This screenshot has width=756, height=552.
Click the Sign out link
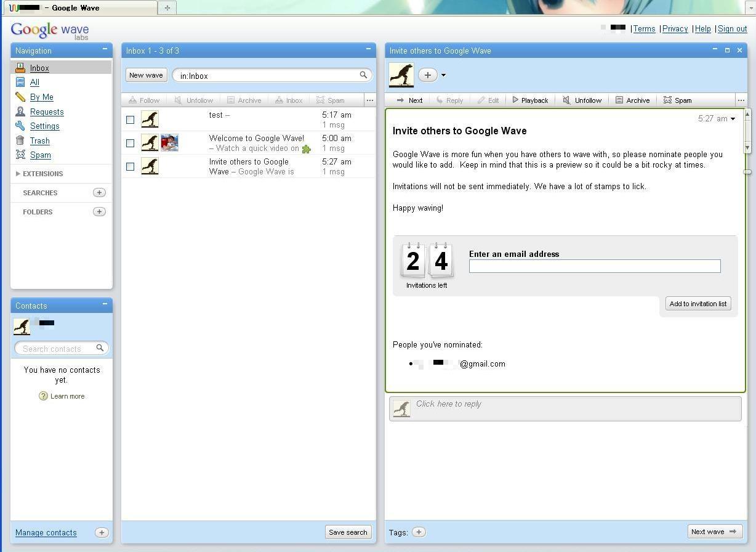(732, 29)
